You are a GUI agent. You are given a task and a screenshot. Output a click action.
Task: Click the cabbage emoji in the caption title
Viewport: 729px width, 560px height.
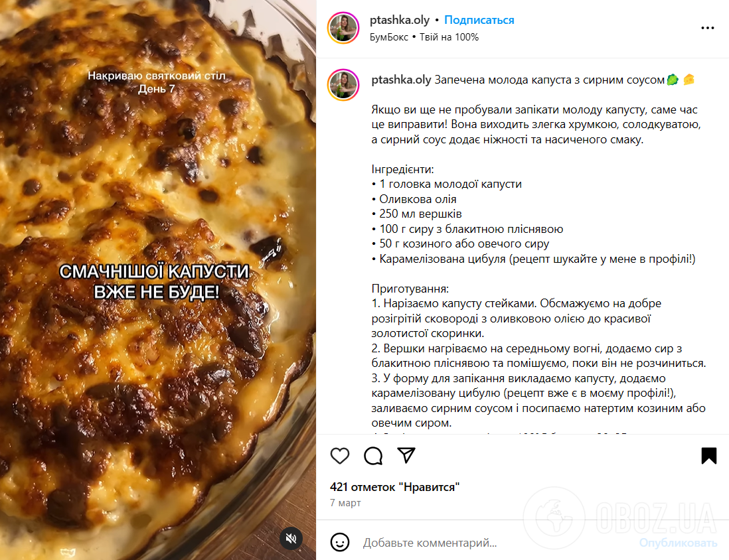(673, 80)
